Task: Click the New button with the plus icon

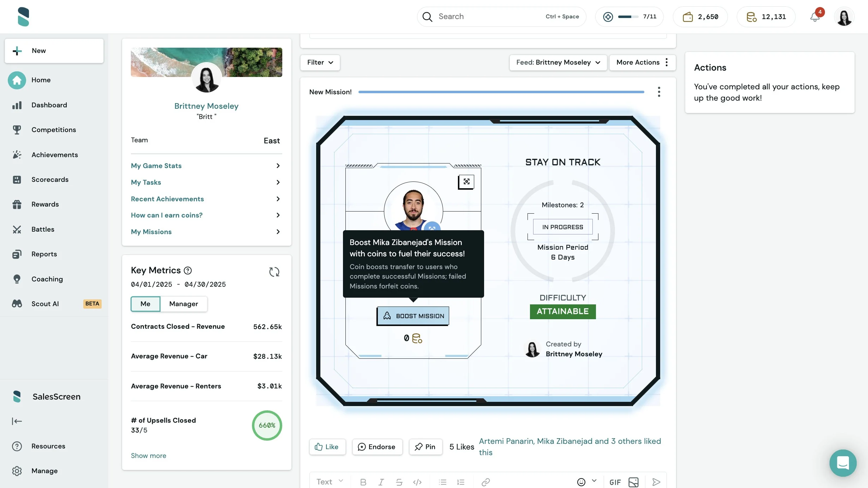Action: [x=54, y=51]
